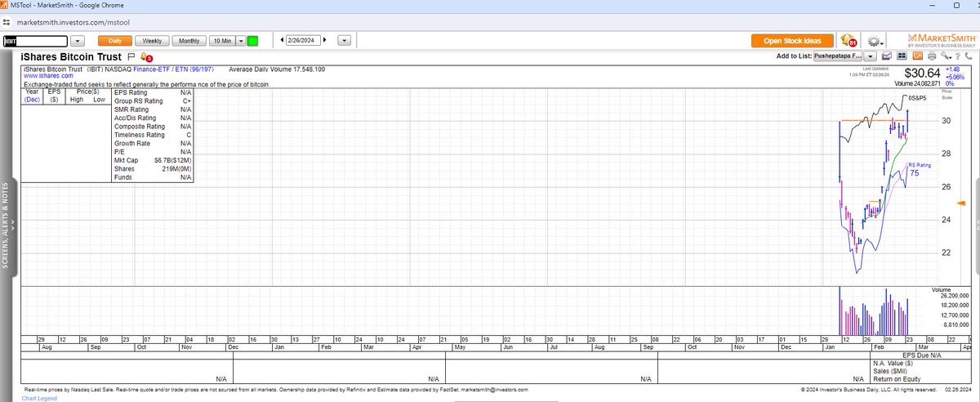Click the multi-panel layout icon
This screenshot has height=402, width=980.
902,56
